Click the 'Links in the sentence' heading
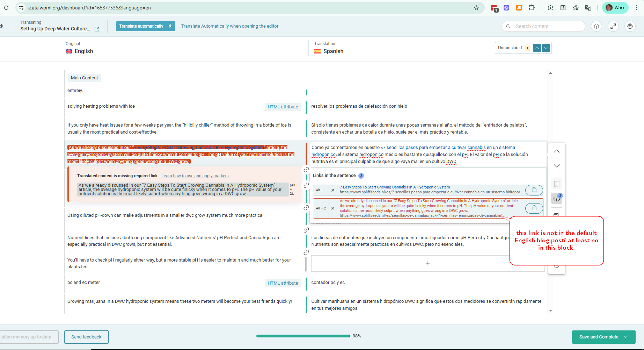Image resolution: width=644 pixels, height=350 pixels. [x=334, y=176]
